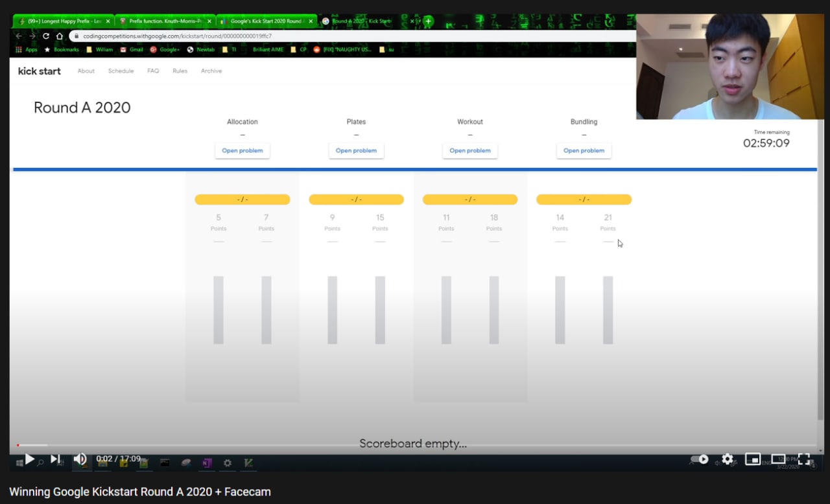Open the video settings gear
830x504 pixels.
click(x=728, y=459)
